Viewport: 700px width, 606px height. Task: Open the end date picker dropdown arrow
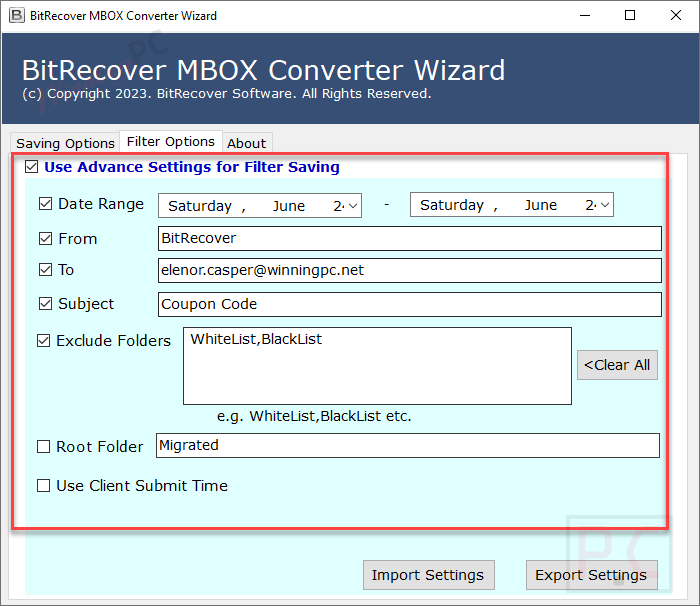click(605, 205)
